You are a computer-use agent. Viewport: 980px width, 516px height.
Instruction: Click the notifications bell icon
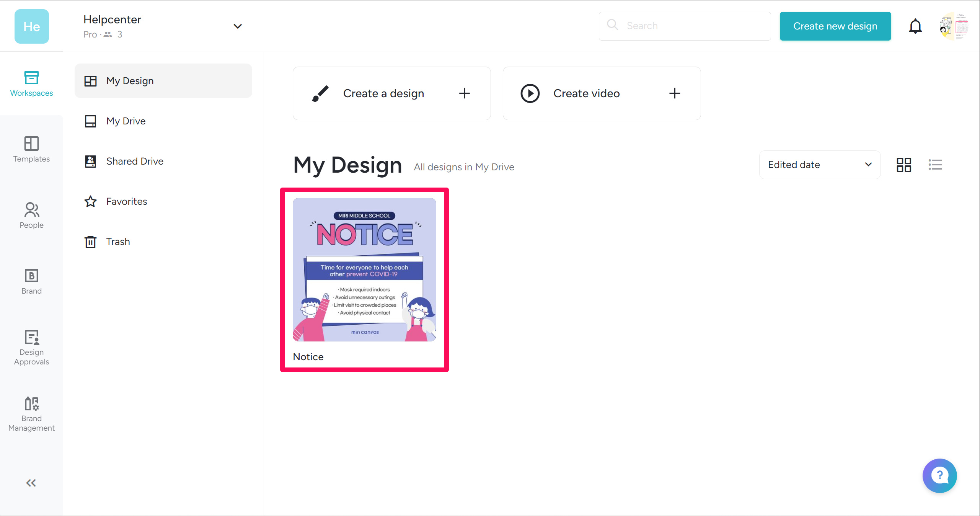click(915, 26)
